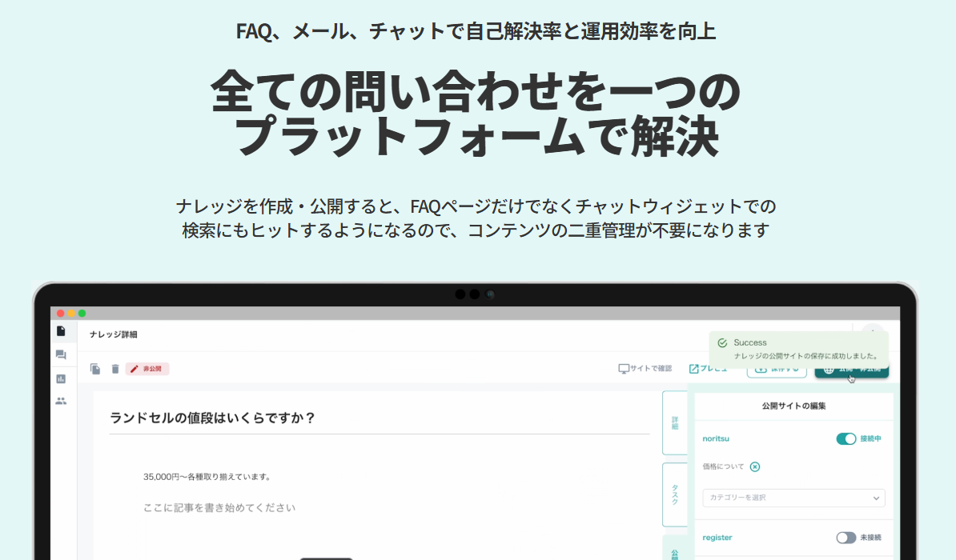Viewport: 956px width, 560px height.
Task: Open the プレビュー external preview link
Action: coord(708,369)
